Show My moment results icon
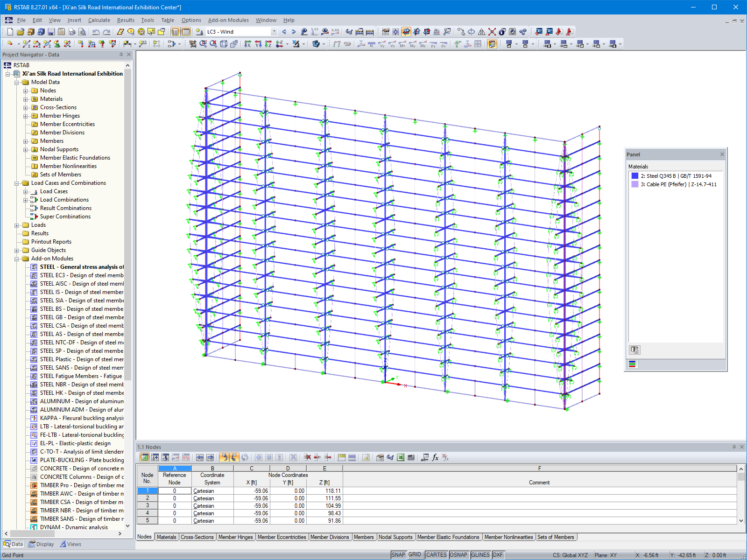Image resolution: width=747 pixels, height=560 pixels. [413, 44]
